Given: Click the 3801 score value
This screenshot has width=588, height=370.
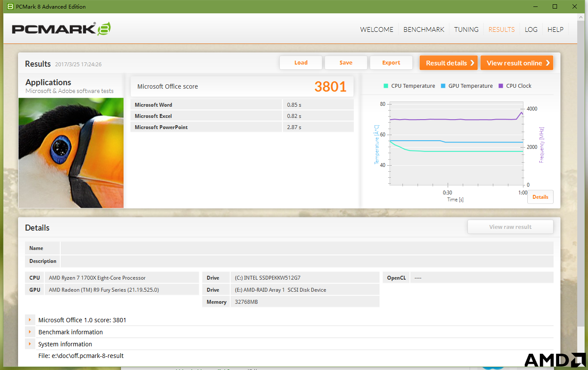Looking at the screenshot, I should pyautogui.click(x=330, y=86).
